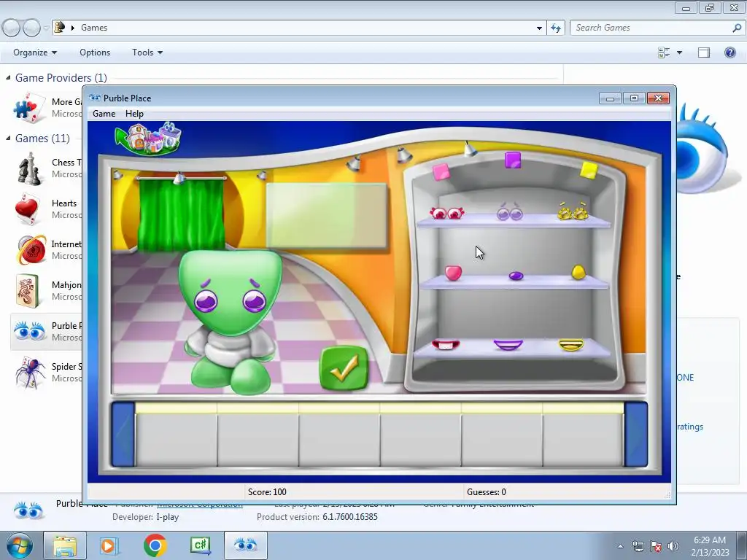Viewport: 747px width, 560px height.
Task: Collapse the Game Providers group
Action: click(8, 77)
